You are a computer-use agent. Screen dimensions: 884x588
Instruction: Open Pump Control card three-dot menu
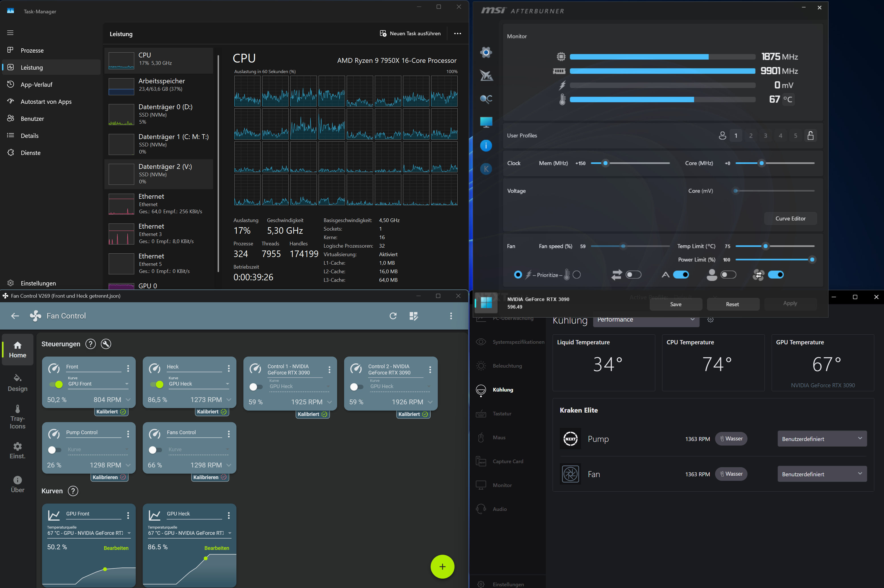point(128,434)
